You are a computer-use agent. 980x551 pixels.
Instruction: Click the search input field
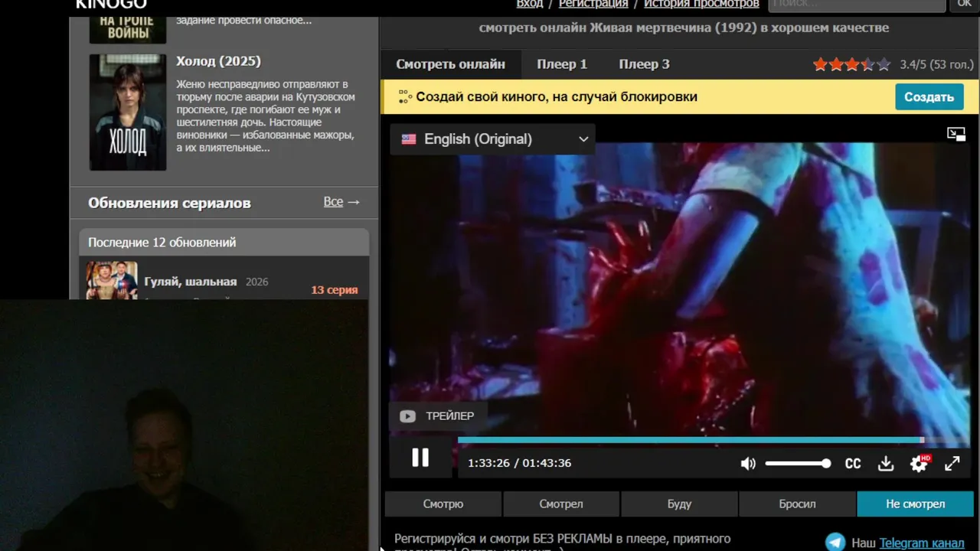857,5
